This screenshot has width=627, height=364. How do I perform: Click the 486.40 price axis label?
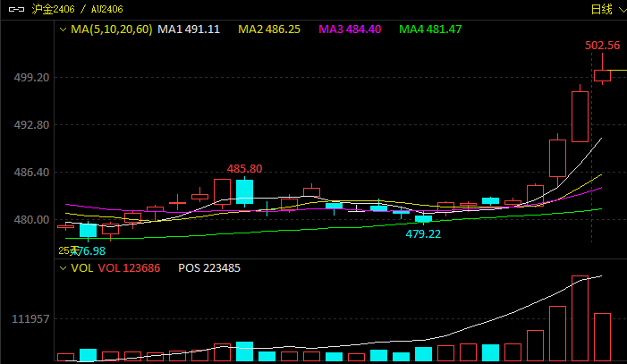tap(31, 173)
